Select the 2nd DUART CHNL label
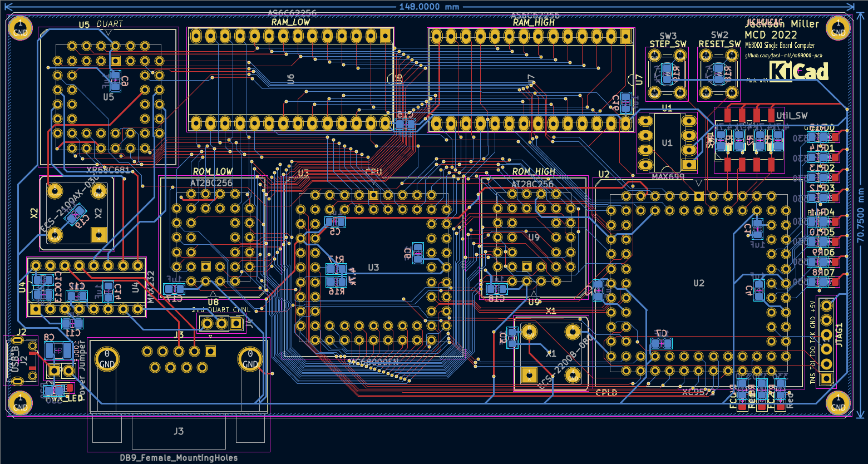 [221, 310]
